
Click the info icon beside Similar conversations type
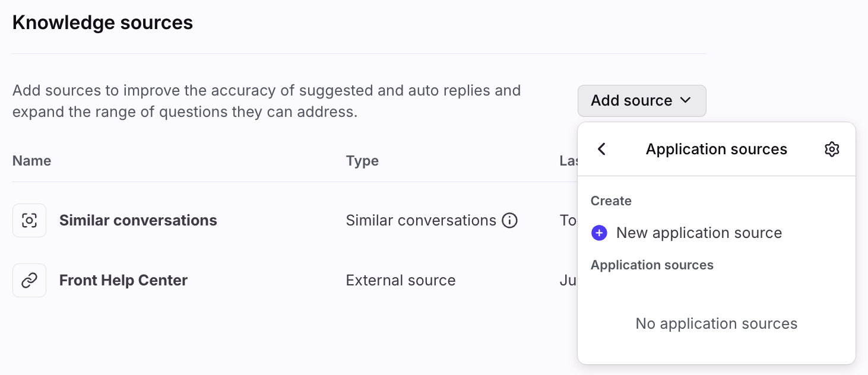(x=509, y=221)
